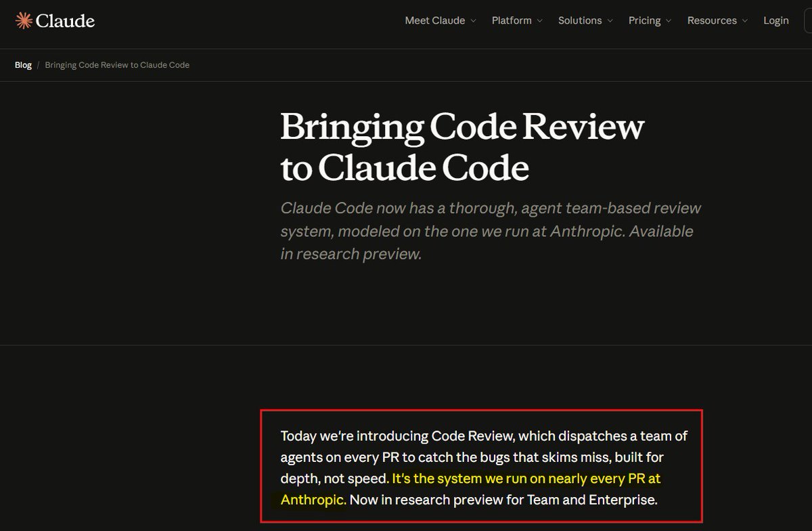
Task: Go to Blog via breadcrumb
Action: [x=23, y=65]
